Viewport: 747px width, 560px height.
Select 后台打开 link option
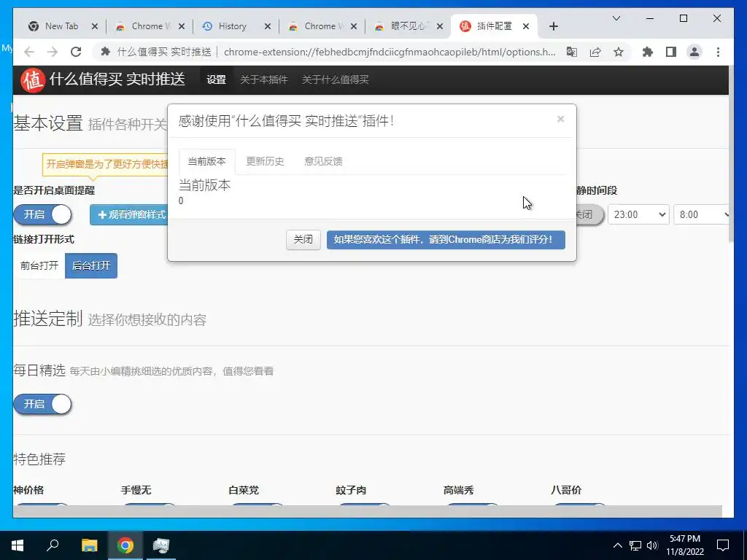[91, 265]
